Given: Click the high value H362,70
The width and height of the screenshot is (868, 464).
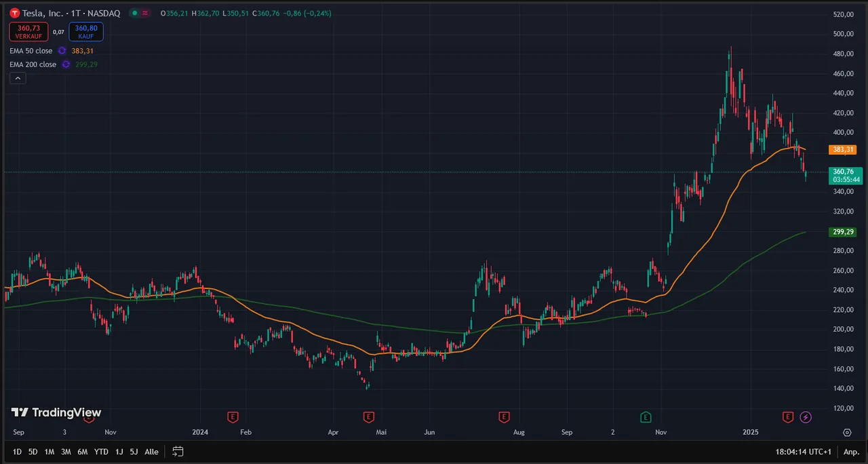Looking at the screenshot, I should [206, 13].
